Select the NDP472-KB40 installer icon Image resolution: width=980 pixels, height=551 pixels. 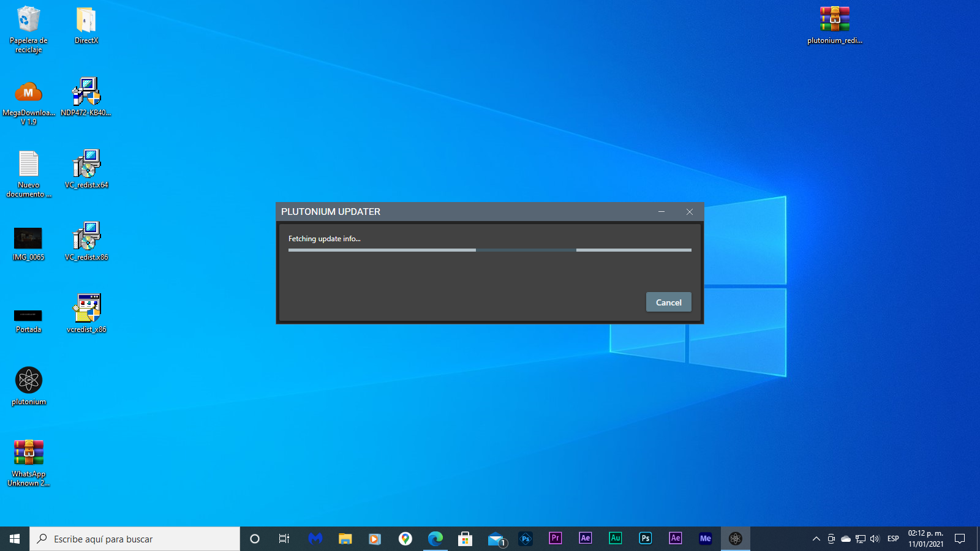(x=86, y=97)
